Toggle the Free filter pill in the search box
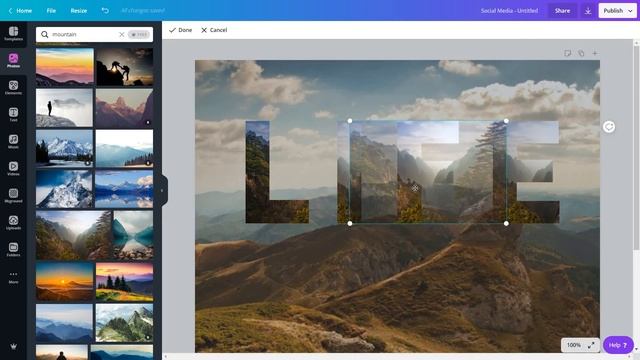Screen dimensions: 640x360 [x=139, y=34]
